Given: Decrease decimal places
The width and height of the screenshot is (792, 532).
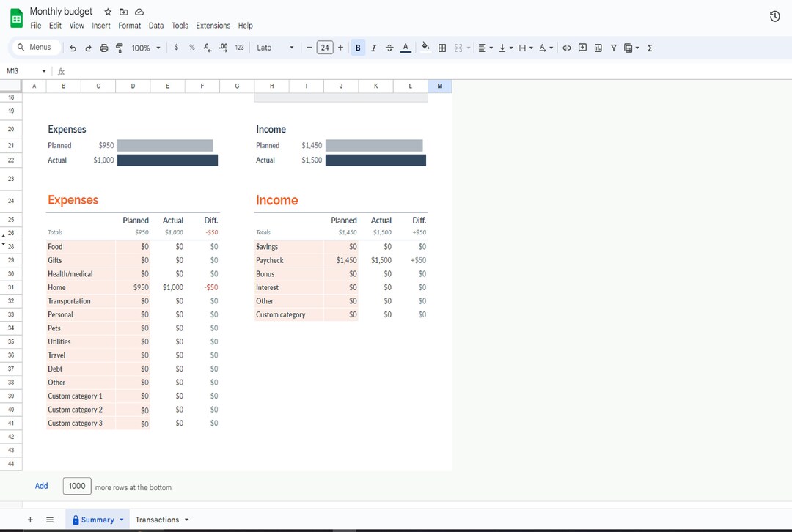Looking at the screenshot, I should coord(208,48).
